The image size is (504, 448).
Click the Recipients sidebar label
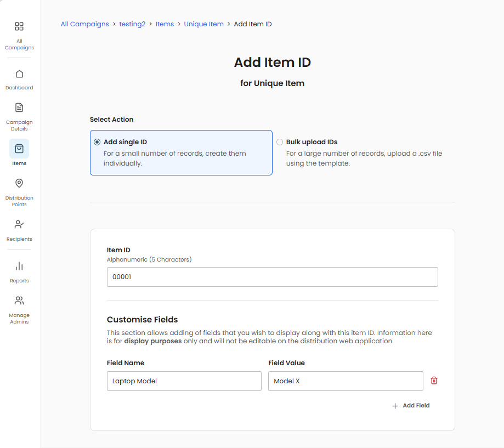coord(19,239)
